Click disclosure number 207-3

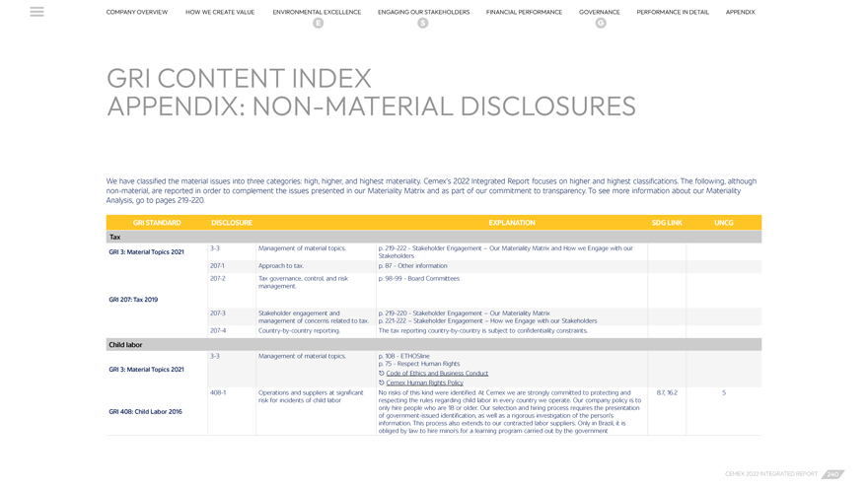tap(218, 314)
